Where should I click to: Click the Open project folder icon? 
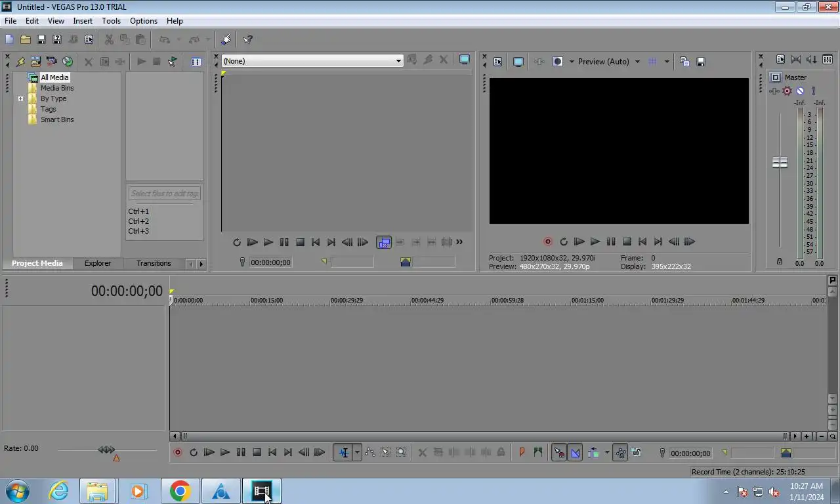pos(25,39)
